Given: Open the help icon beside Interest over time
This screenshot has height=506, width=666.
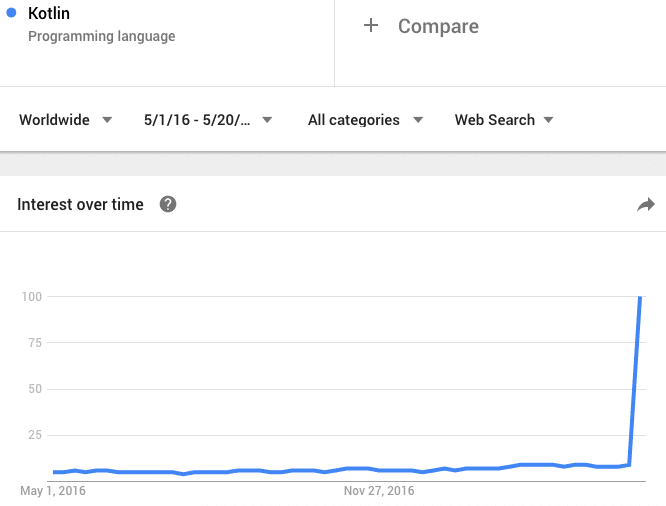Looking at the screenshot, I should click(x=168, y=204).
